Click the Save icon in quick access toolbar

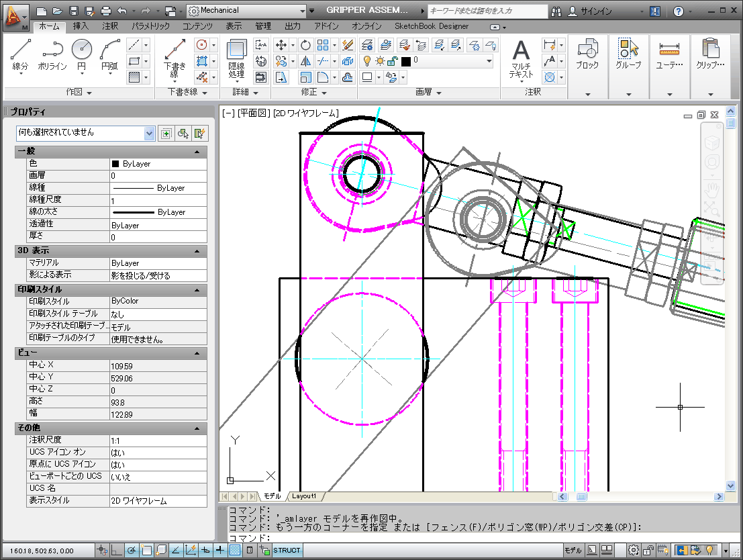pyautogui.click(x=73, y=11)
